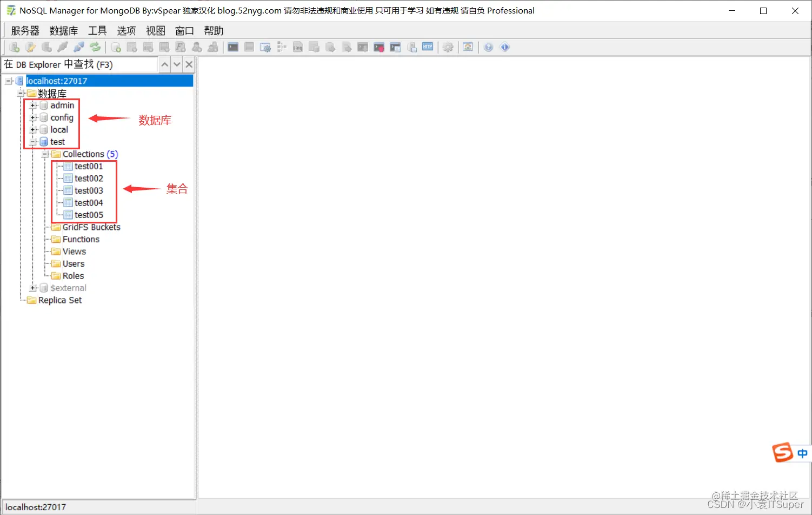This screenshot has height=515, width=812.
Task: Select the test005 collection
Action: [89, 215]
